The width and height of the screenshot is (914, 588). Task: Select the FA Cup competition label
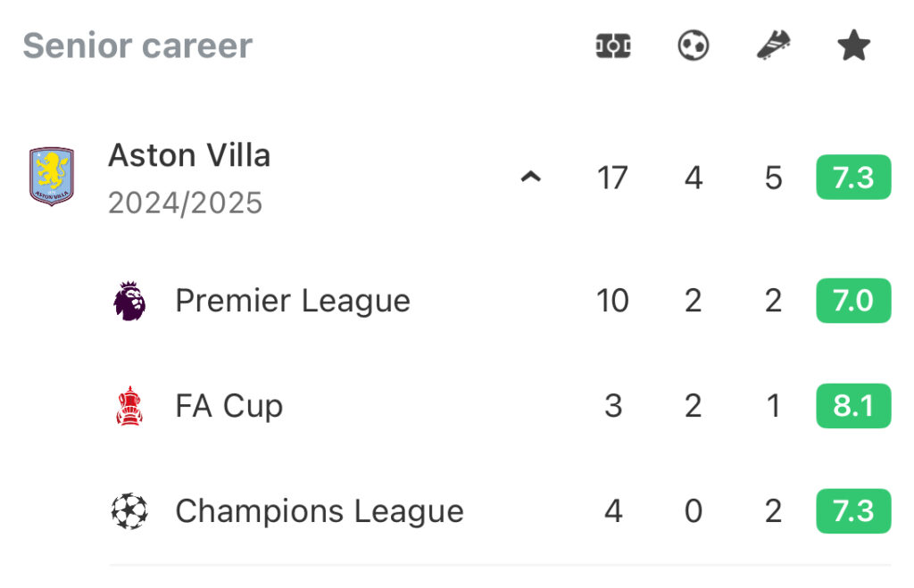pyautogui.click(x=229, y=406)
